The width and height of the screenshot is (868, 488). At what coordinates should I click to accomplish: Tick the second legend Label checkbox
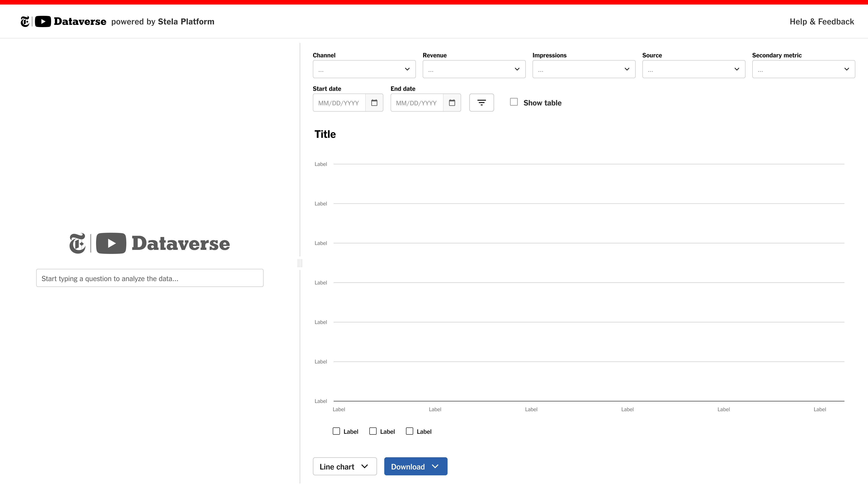(373, 431)
